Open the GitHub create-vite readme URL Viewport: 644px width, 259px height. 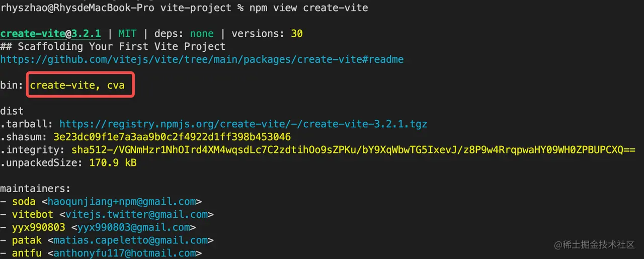(202, 60)
